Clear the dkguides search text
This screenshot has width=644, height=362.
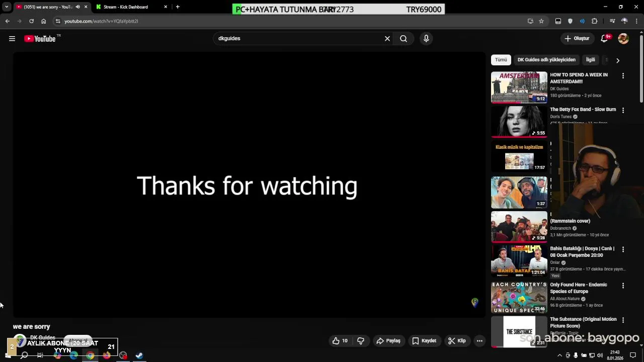[x=387, y=39]
